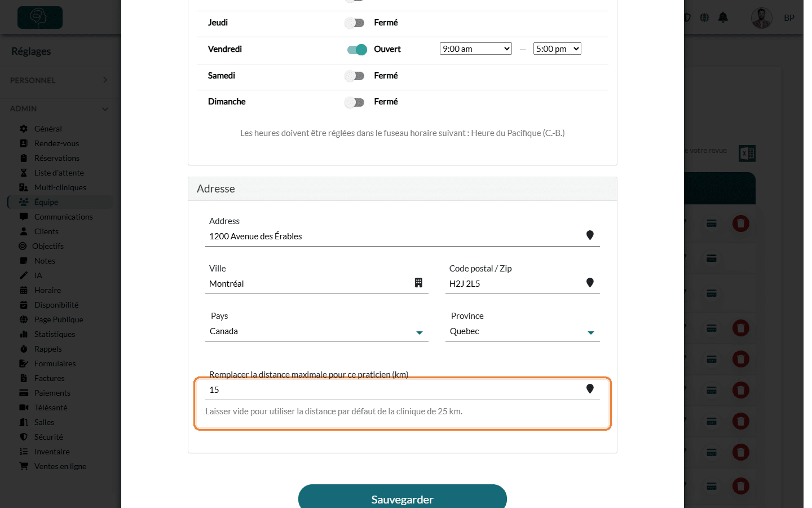
Task: Toggle Jeudi open/closed switch
Action: point(355,23)
